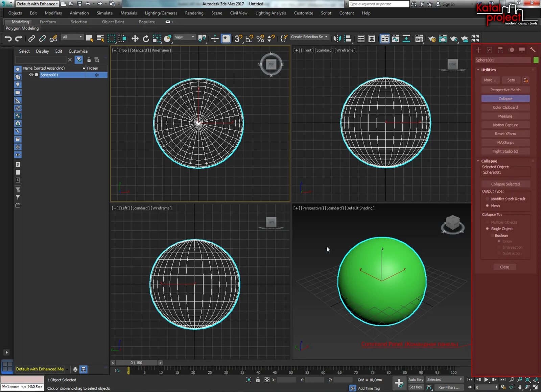Image resolution: width=541 pixels, height=392 pixels.
Task: Click the Reset XForm utility button
Action: 505,133
